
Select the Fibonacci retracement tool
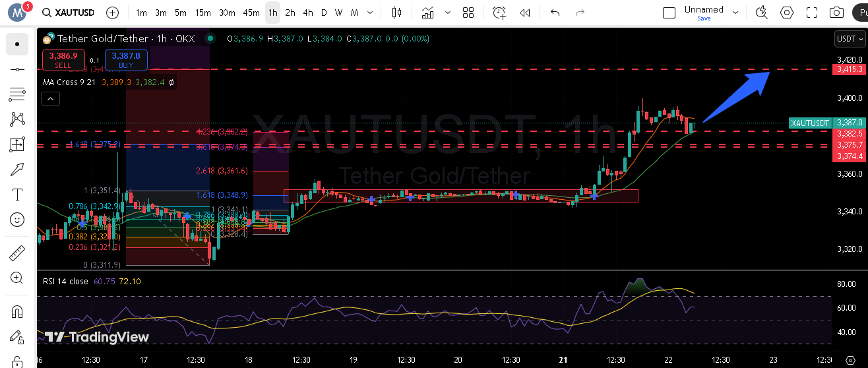tap(17, 94)
